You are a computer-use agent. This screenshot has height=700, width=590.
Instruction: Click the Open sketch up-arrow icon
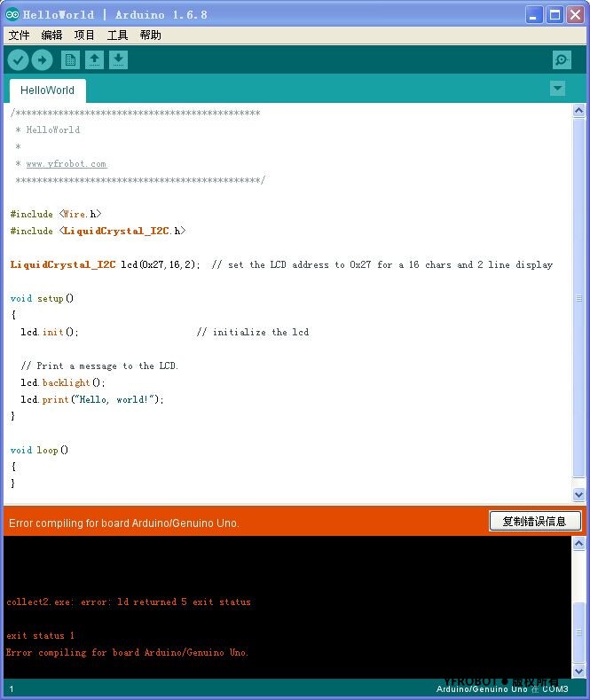pyautogui.click(x=94, y=59)
